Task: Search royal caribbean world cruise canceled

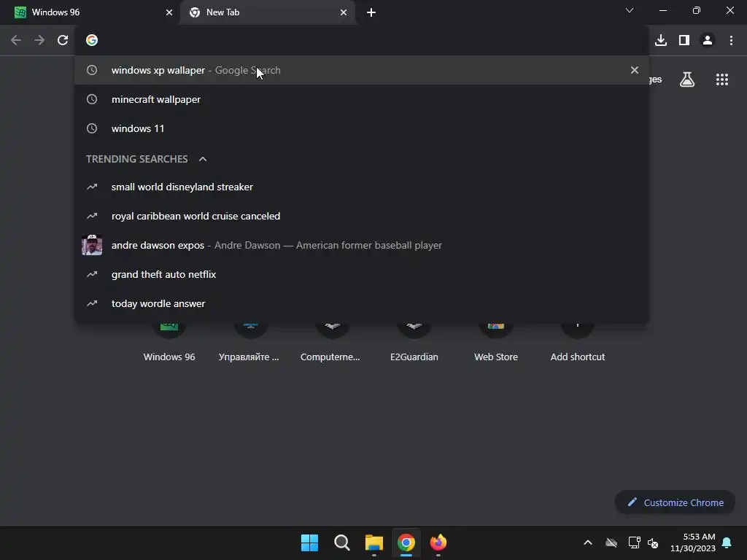Action: click(x=362, y=216)
